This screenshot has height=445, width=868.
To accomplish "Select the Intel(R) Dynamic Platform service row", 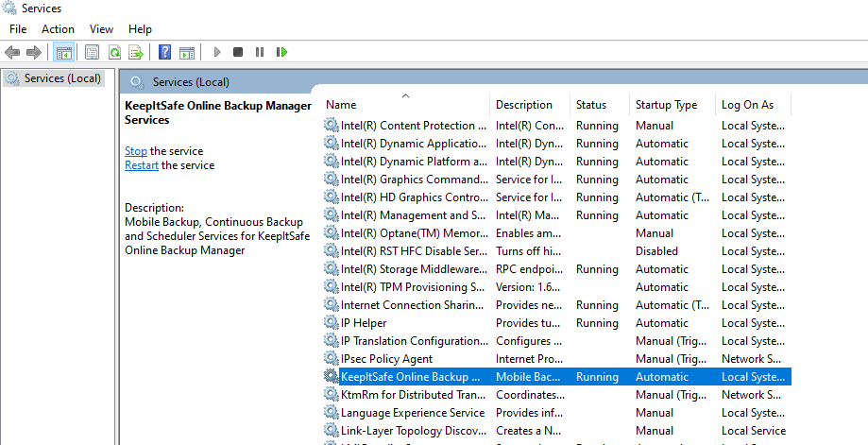I will coord(557,162).
